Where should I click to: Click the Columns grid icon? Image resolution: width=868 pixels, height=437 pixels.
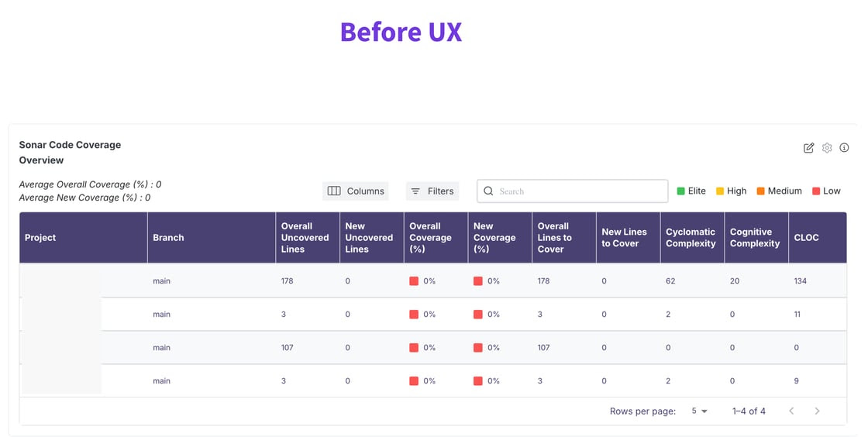click(x=334, y=191)
